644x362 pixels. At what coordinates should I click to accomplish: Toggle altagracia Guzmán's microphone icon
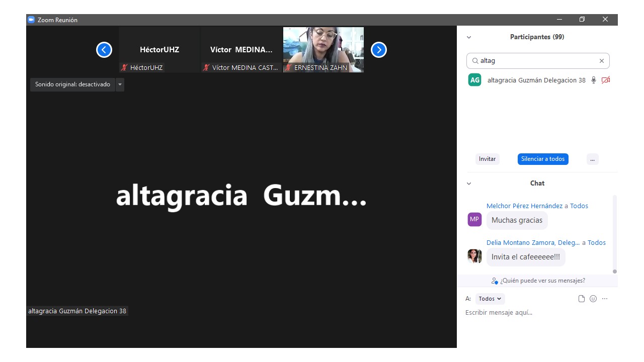point(594,80)
